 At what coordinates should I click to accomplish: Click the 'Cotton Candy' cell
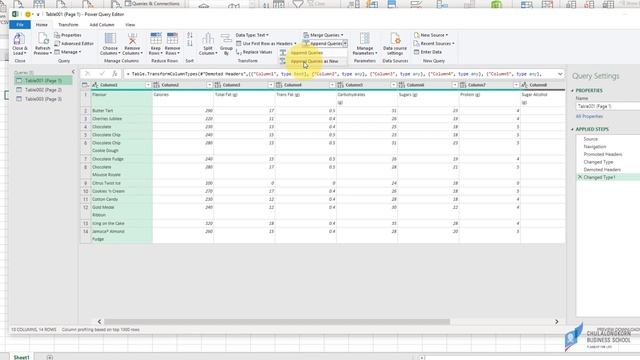(122, 199)
